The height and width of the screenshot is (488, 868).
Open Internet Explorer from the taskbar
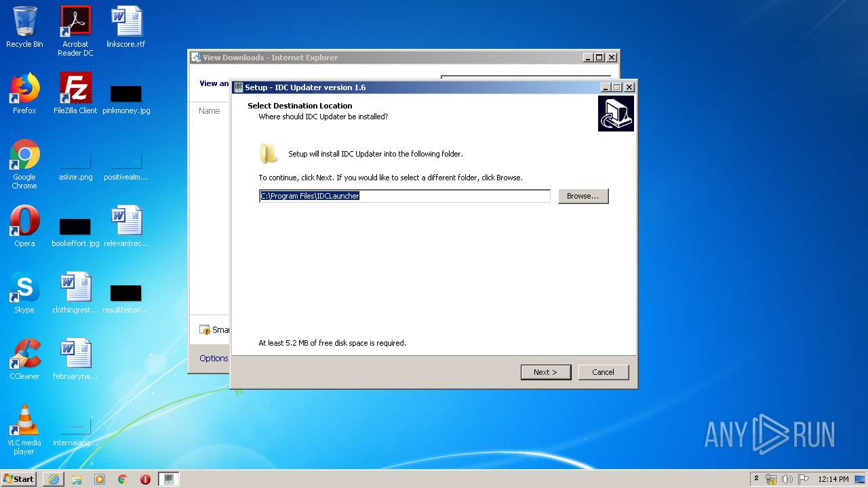click(54, 479)
